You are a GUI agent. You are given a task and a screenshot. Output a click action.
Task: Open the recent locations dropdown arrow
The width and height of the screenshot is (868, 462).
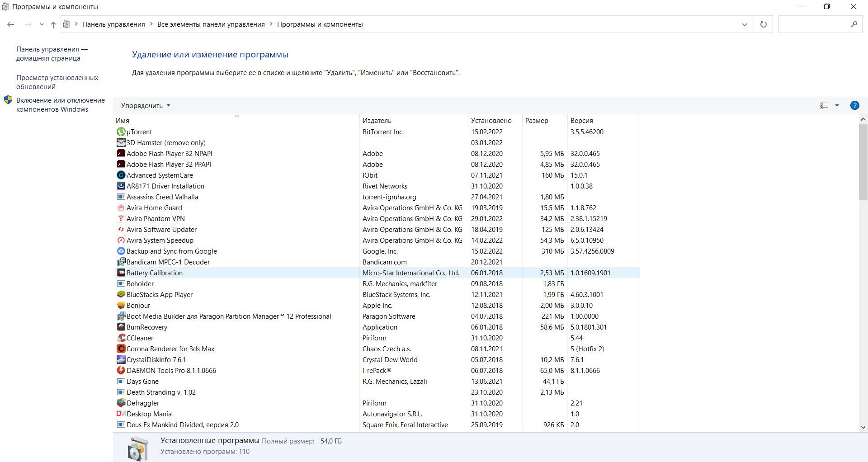coord(42,24)
